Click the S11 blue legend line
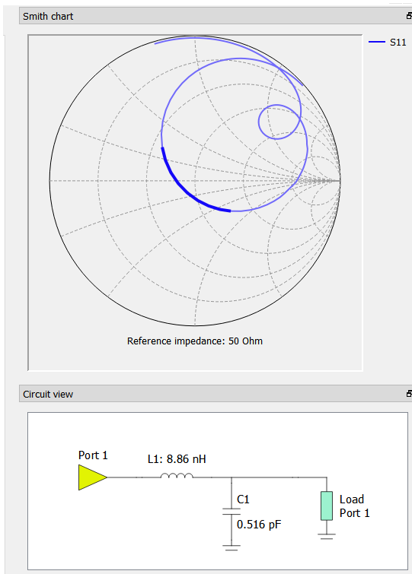This screenshot has height=581, width=418. 377,42
